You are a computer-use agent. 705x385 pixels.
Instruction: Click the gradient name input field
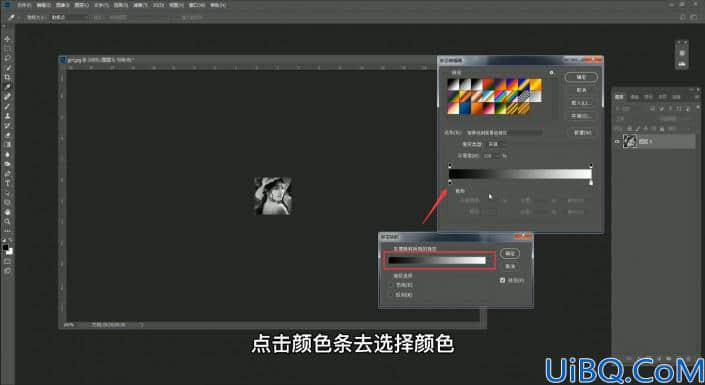504,133
